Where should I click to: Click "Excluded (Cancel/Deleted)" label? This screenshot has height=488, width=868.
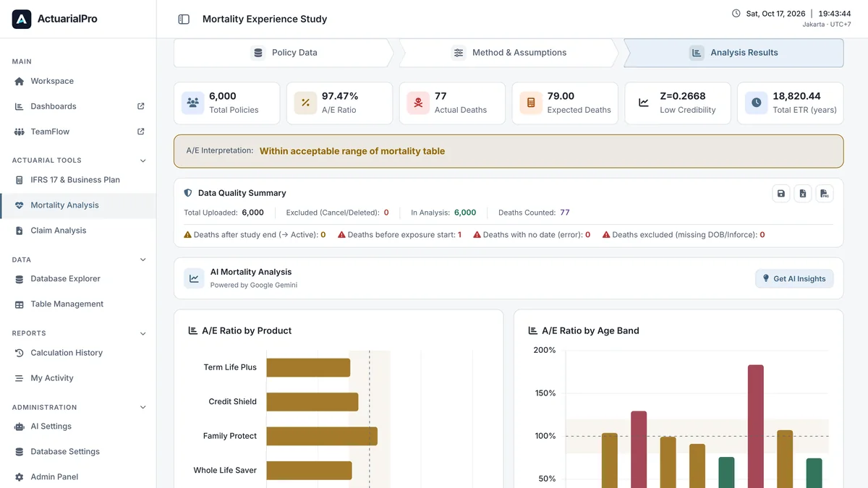pos(333,213)
